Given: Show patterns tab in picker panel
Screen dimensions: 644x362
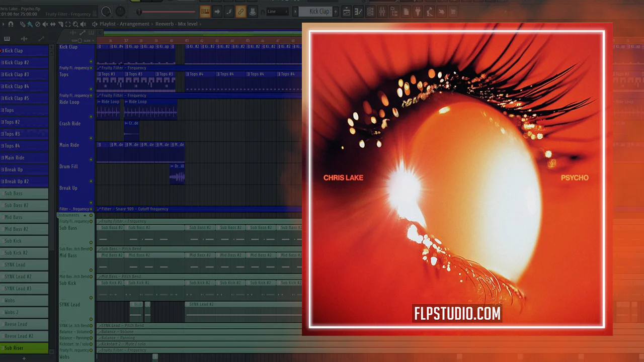Looking at the screenshot, I should (7, 39).
